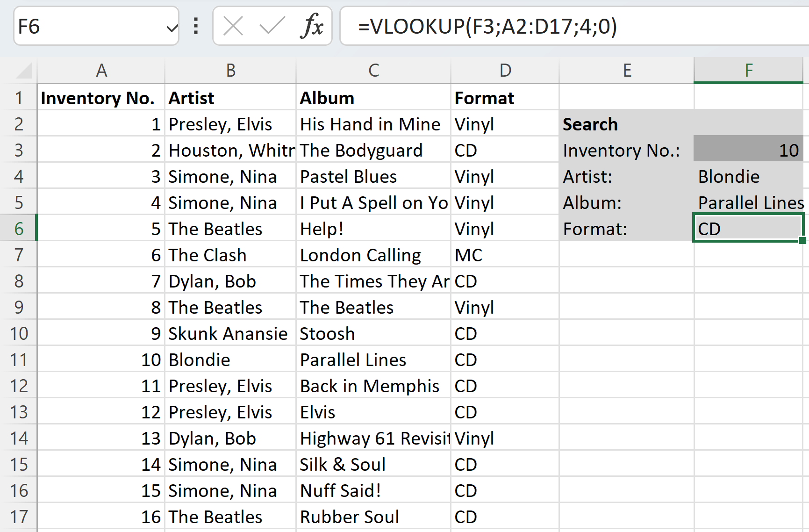Image resolution: width=809 pixels, height=532 pixels.
Task: Click the vertical ellipsis beside the Name Box
Action: pyautogui.click(x=195, y=26)
